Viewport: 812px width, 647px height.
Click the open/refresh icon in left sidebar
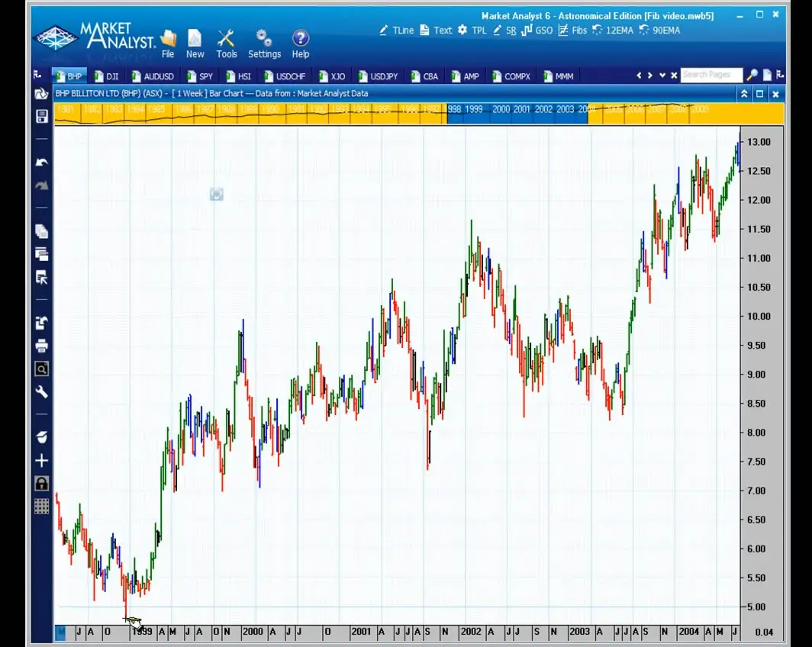[x=41, y=94]
